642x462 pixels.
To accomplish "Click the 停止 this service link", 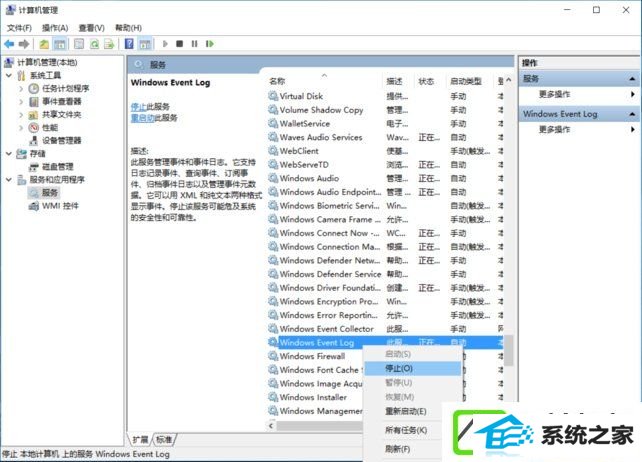I will pyautogui.click(x=138, y=106).
